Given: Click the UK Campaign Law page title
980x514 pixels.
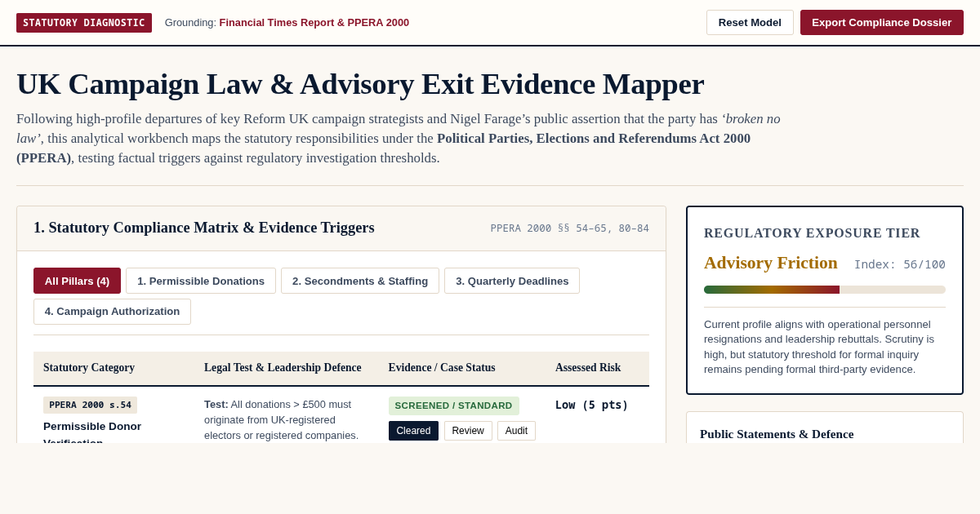Looking at the screenshot, I should pos(360,84).
